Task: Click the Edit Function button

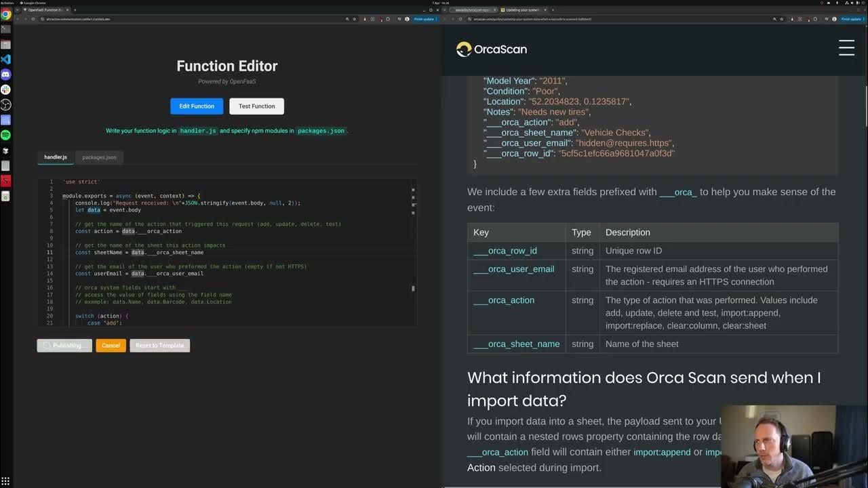Action: pos(196,106)
